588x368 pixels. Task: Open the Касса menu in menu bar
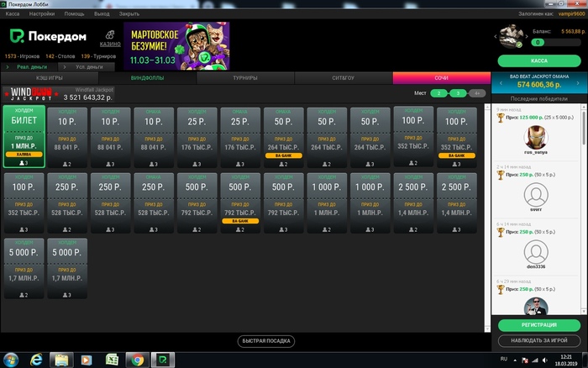13,13
